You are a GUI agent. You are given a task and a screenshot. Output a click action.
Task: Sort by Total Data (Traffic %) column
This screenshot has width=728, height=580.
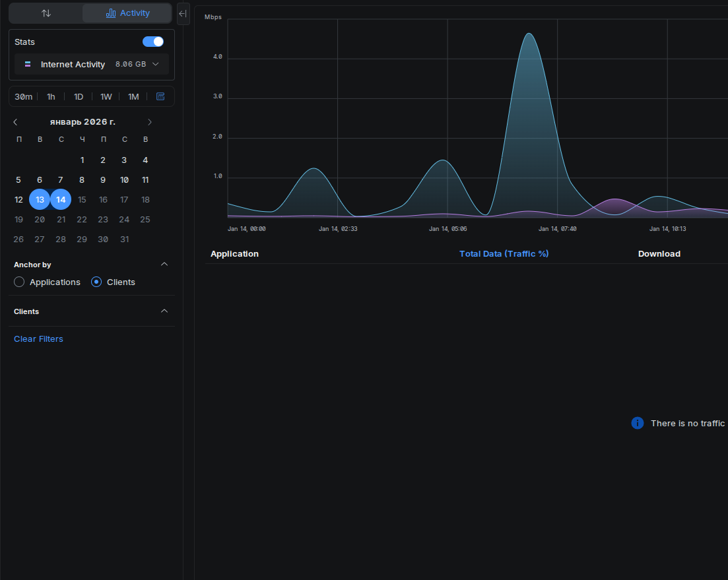tap(504, 254)
